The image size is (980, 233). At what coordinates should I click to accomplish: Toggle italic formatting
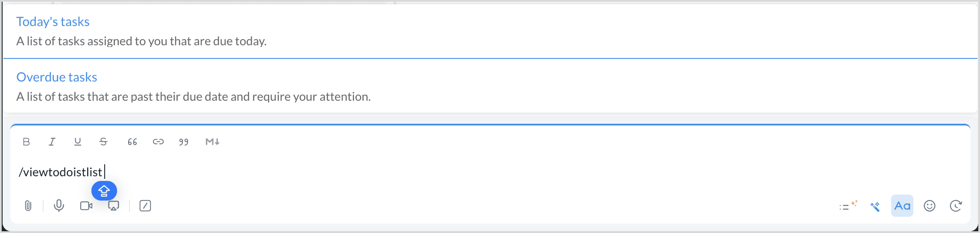coord(52,142)
